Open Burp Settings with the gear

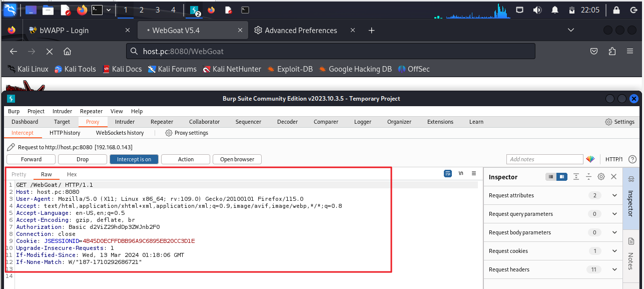click(x=620, y=122)
